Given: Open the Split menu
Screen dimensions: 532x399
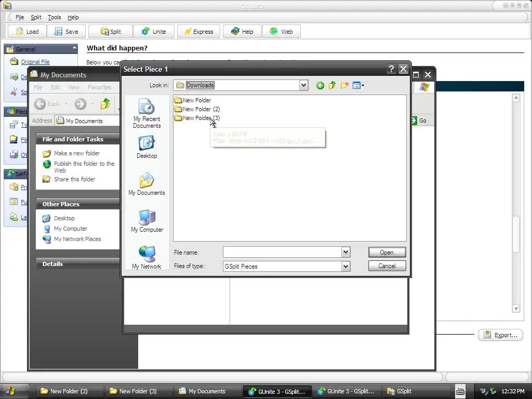Looking at the screenshot, I should [x=36, y=17].
